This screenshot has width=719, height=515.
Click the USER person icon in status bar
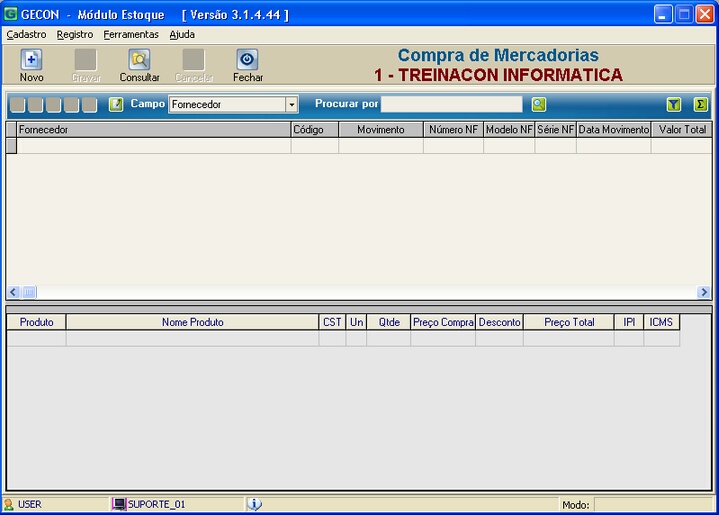click(x=8, y=504)
